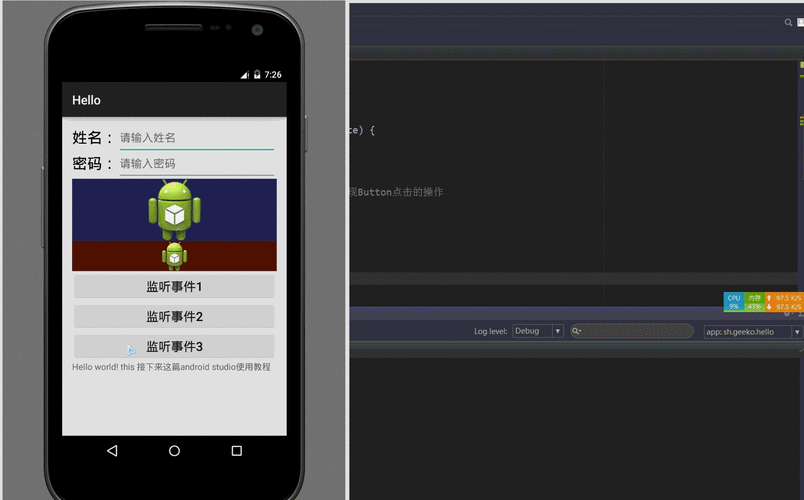This screenshot has width=804, height=500.
Task: Click the logcat search input field
Action: click(632, 331)
